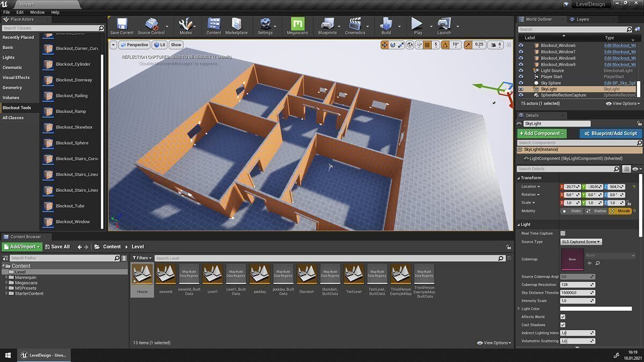Open the Blueprints toolbar menu
The width and height of the screenshot is (644, 362).
point(327,25)
